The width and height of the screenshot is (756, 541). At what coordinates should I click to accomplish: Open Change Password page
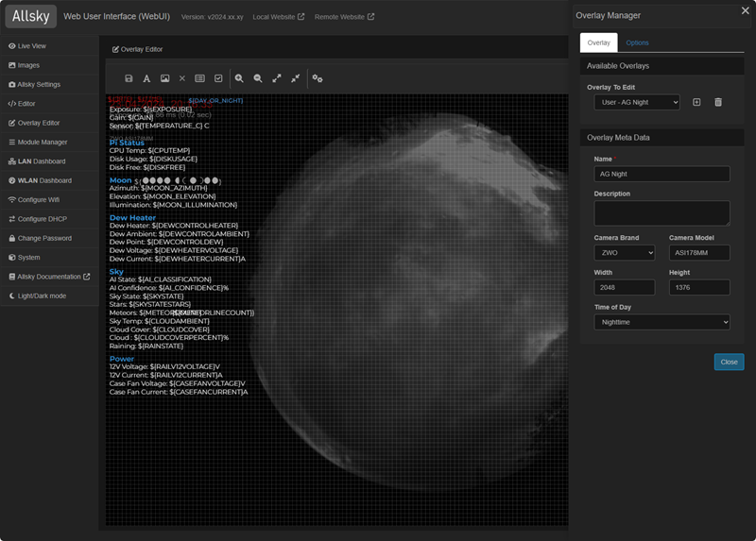coord(50,239)
